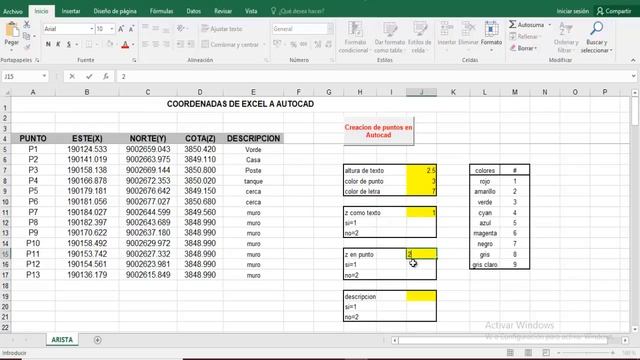Open Buscar y seleccionar menu

coord(596,38)
